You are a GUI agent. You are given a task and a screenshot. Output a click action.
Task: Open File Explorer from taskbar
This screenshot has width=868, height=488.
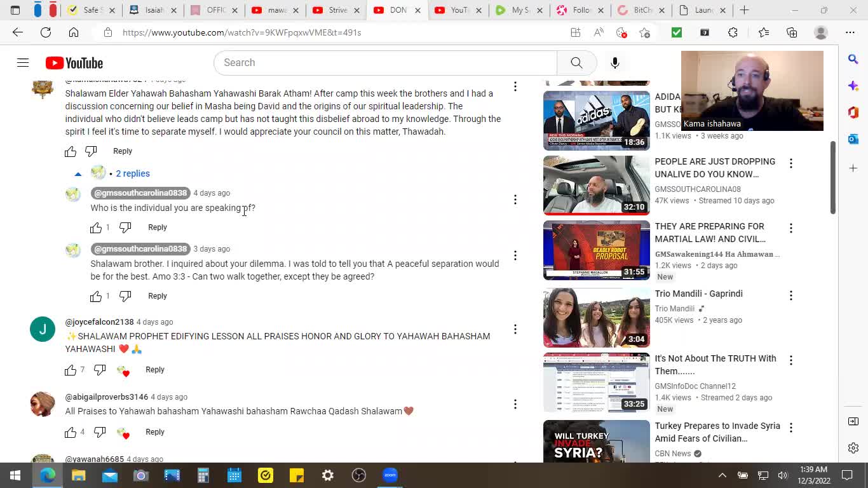[x=78, y=475]
